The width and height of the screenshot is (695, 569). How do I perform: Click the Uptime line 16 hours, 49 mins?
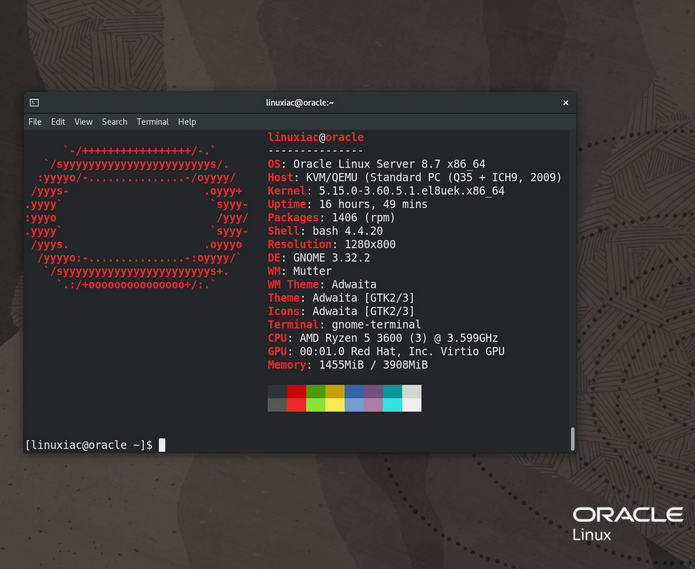[348, 204]
